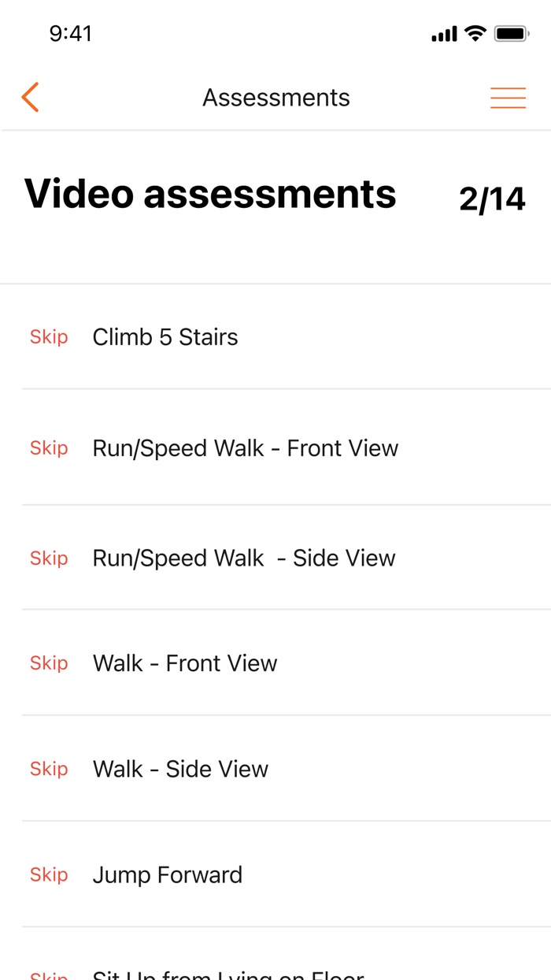This screenshot has height=980, width=551.
Task: Tap the Wi-Fi status icon
Action: pos(475,34)
